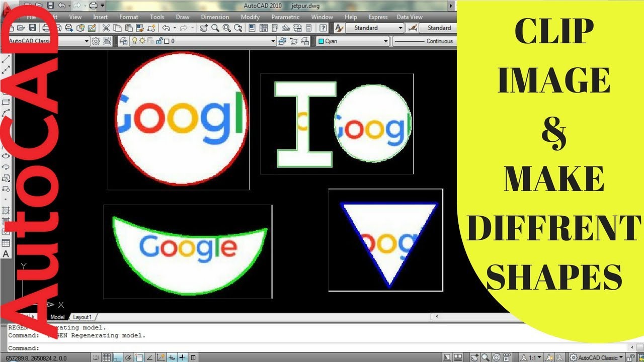Toggle Dynamic Input in status bar
Viewport: 644px width, 362px height.
coord(172,357)
